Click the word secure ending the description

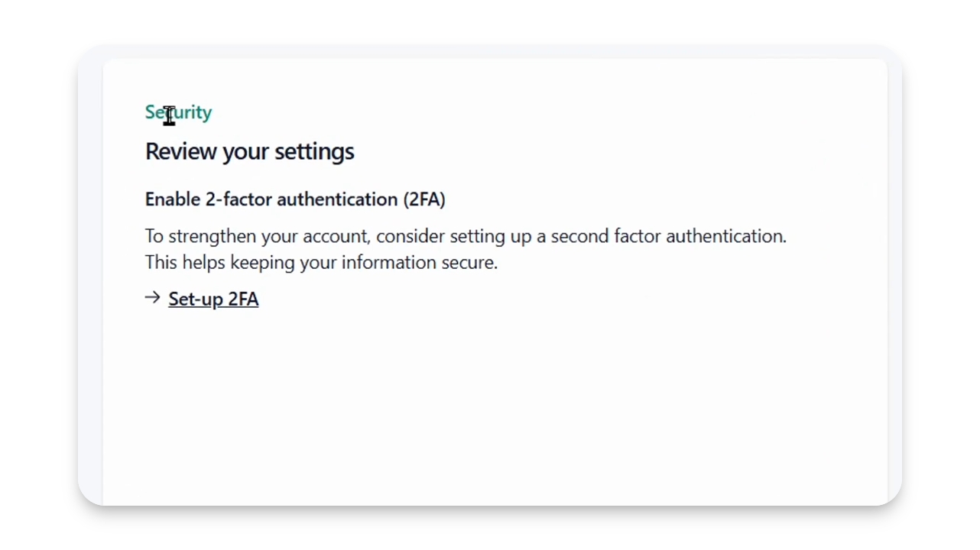point(468,262)
